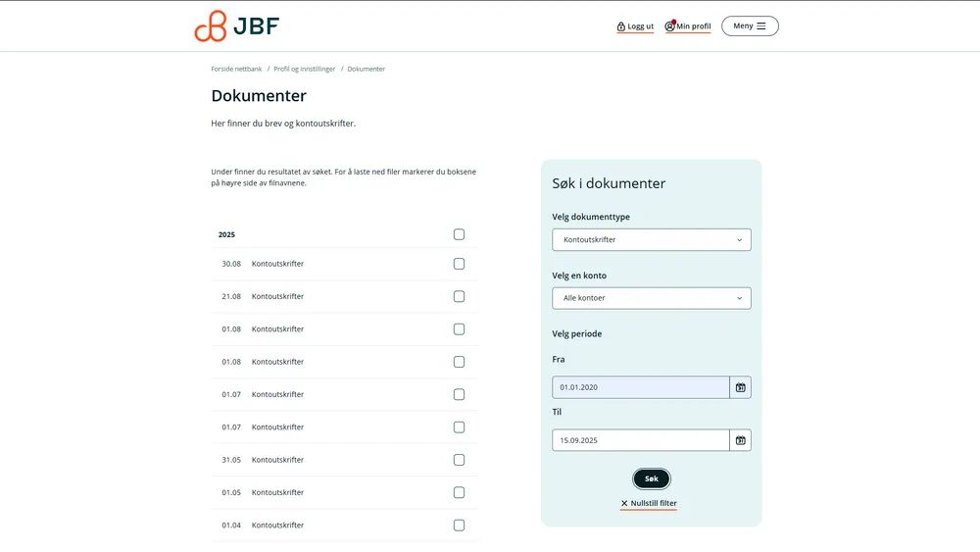The width and height of the screenshot is (980, 552).
Task: Click into the Fra date field
Action: point(640,387)
